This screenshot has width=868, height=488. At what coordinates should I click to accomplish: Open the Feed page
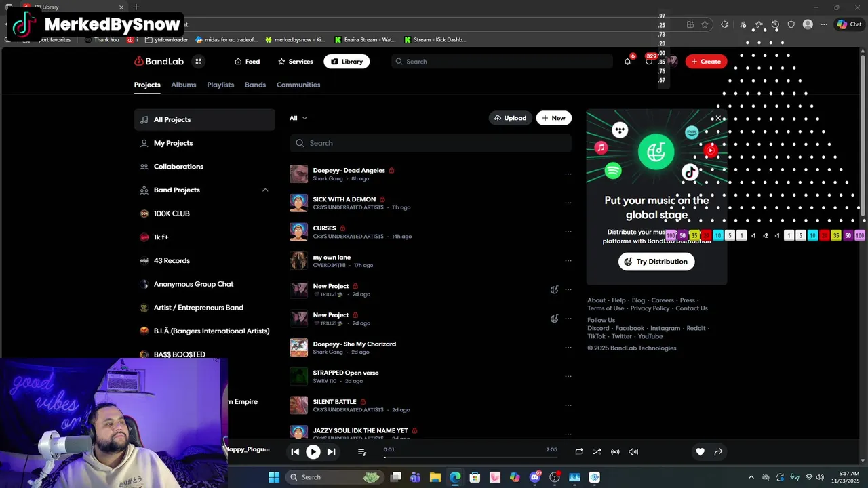click(248, 61)
